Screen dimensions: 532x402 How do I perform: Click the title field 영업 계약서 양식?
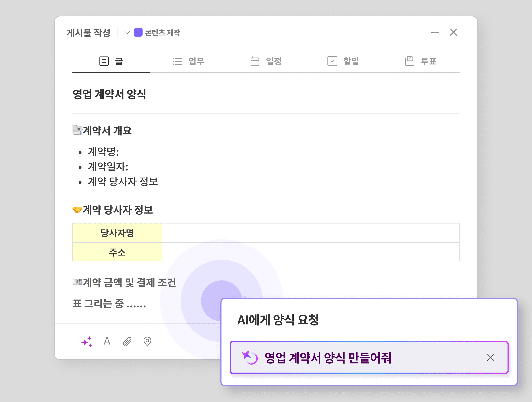point(109,94)
